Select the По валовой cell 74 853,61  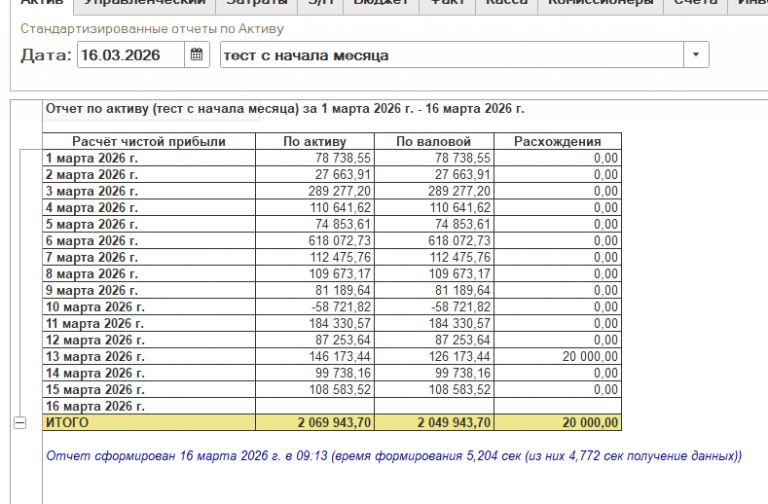[434, 224]
